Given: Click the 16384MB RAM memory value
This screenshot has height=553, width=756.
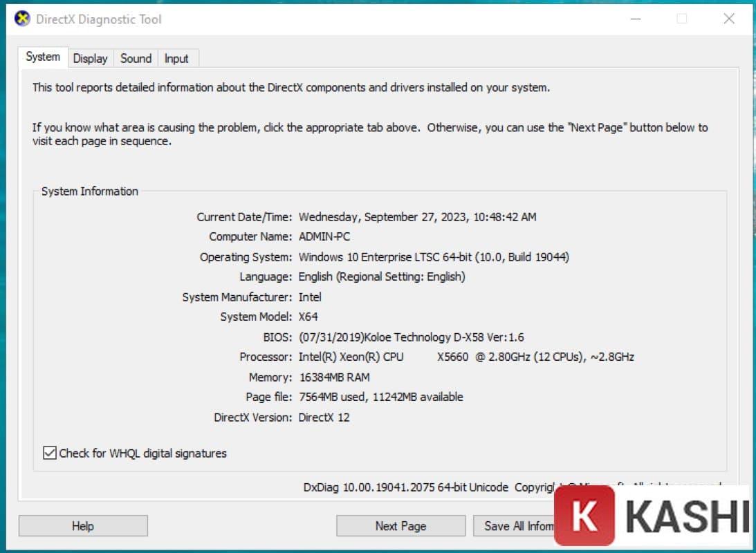Looking at the screenshot, I should click(x=334, y=377).
